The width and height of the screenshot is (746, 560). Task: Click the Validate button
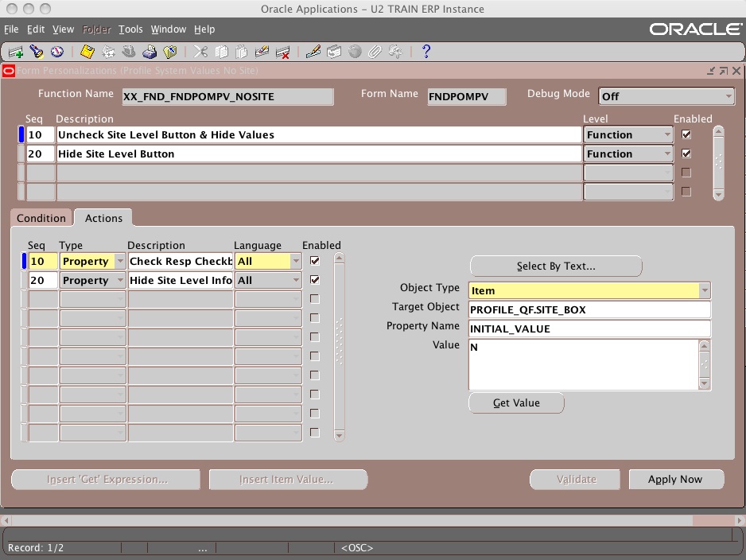(576, 479)
